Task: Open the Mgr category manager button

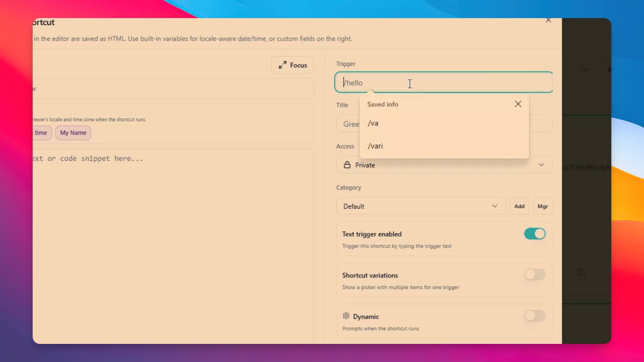Action: (x=543, y=206)
